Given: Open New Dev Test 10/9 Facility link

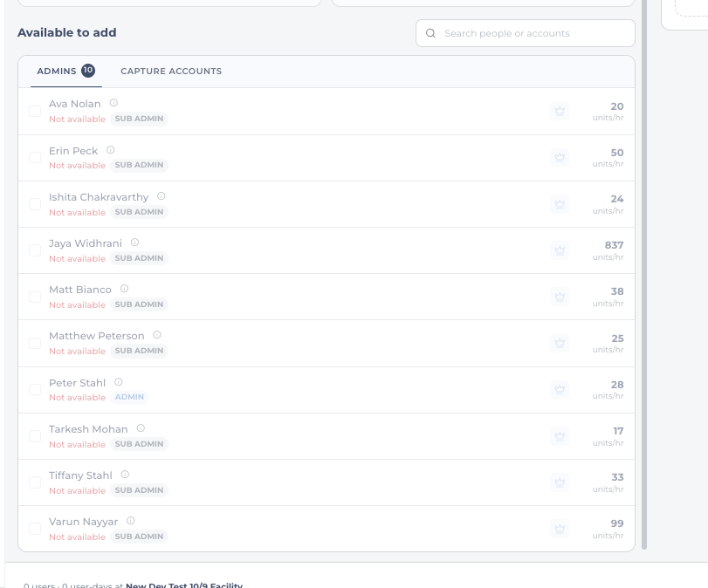Looking at the screenshot, I should tap(184, 585).
